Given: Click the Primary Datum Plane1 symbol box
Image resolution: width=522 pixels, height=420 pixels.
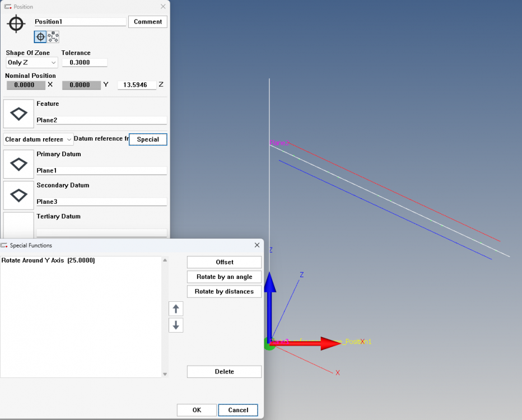Looking at the screenshot, I should (x=18, y=164).
